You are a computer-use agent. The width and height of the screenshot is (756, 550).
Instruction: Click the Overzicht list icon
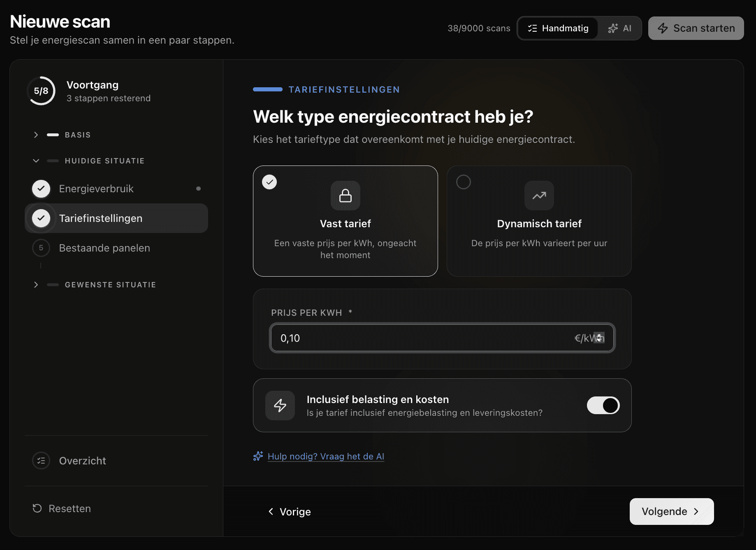click(41, 461)
